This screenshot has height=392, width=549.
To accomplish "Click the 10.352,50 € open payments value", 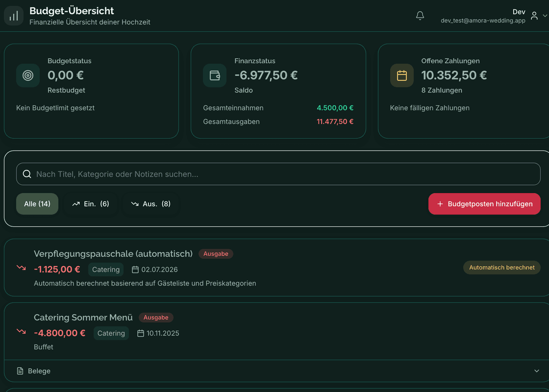I will 454,75.
